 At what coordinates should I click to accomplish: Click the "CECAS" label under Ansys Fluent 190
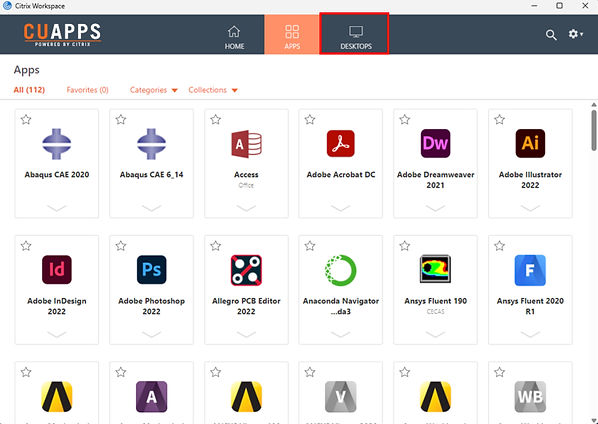click(435, 312)
